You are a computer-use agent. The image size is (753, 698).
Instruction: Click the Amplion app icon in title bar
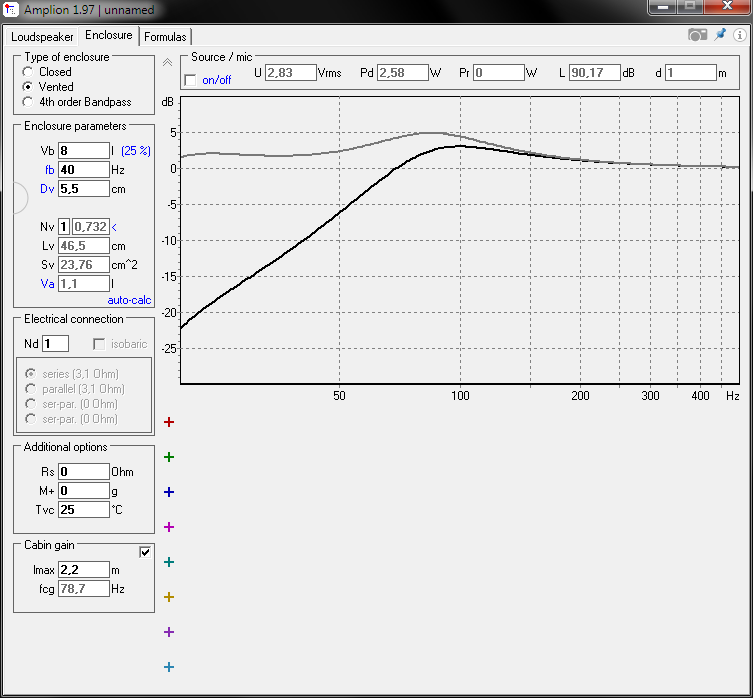(11, 10)
